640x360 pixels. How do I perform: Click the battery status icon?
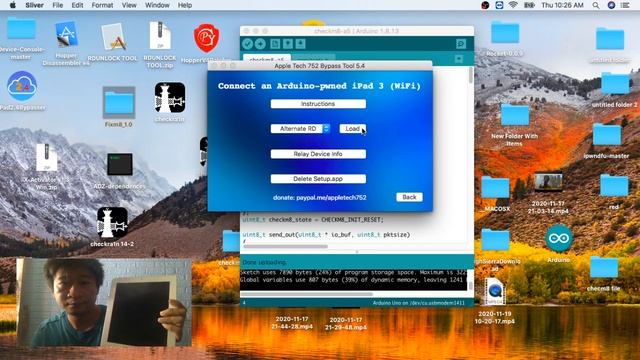point(529,5)
